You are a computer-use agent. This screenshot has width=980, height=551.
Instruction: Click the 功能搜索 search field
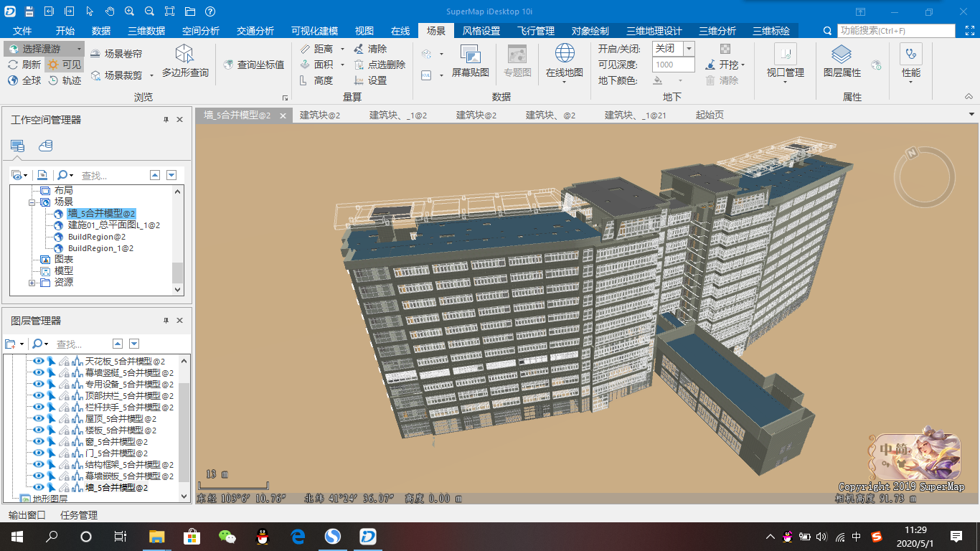tap(897, 31)
